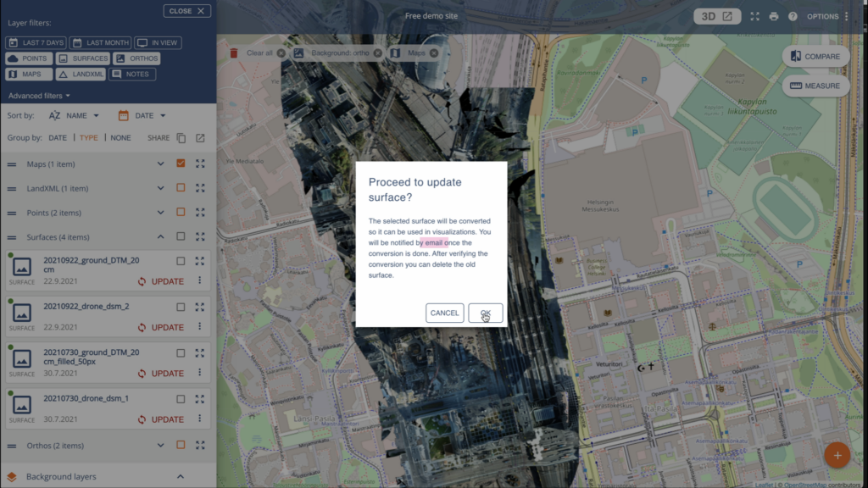Open the Options menu
The height and width of the screenshot is (488, 868).
(x=827, y=17)
